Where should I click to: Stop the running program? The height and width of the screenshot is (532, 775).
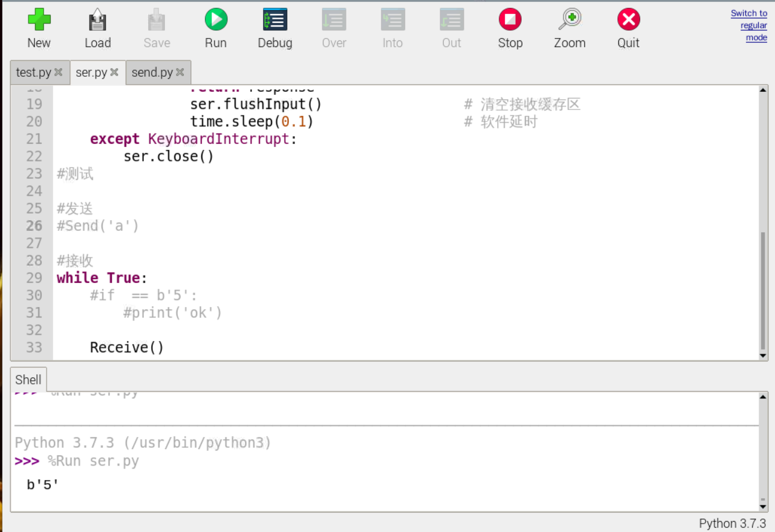coord(510,19)
